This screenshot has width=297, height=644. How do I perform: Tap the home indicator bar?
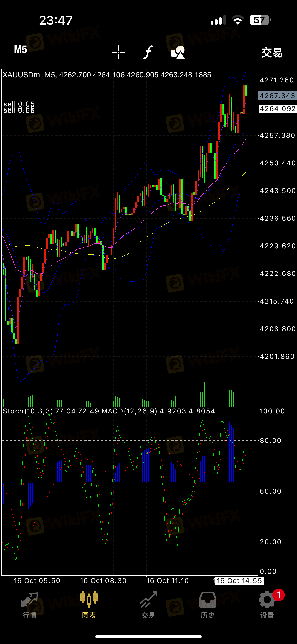(148, 636)
